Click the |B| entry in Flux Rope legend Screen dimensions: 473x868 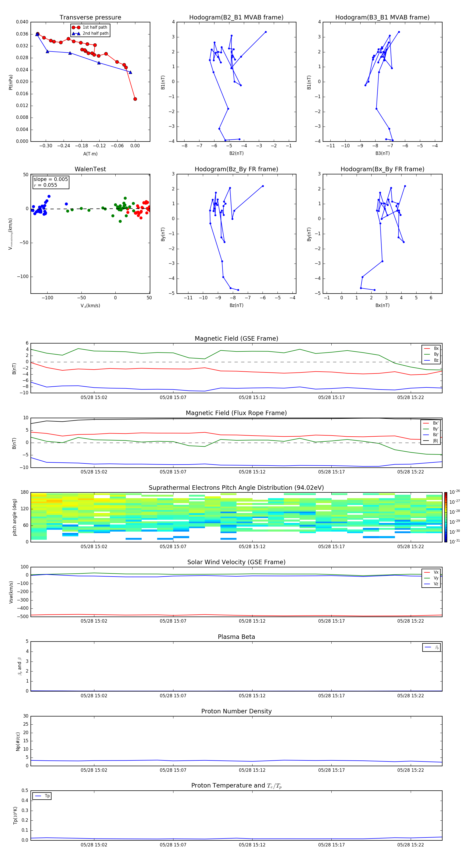[x=431, y=441]
